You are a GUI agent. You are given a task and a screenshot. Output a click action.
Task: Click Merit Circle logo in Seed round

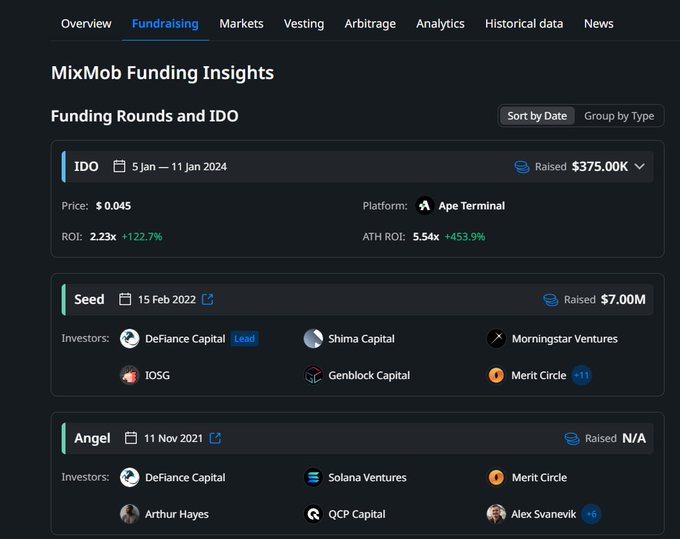point(496,375)
